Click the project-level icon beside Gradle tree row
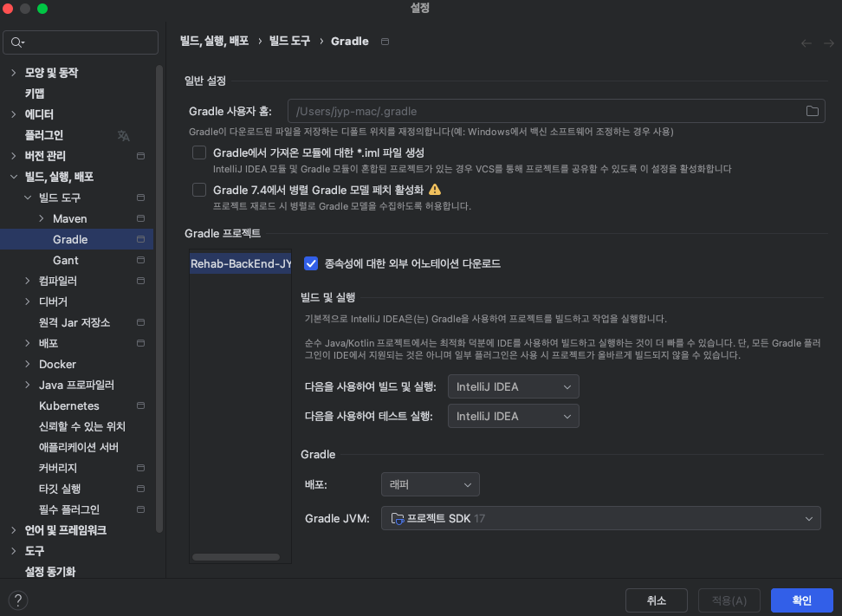Image resolution: width=842 pixels, height=616 pixels. 140,239
